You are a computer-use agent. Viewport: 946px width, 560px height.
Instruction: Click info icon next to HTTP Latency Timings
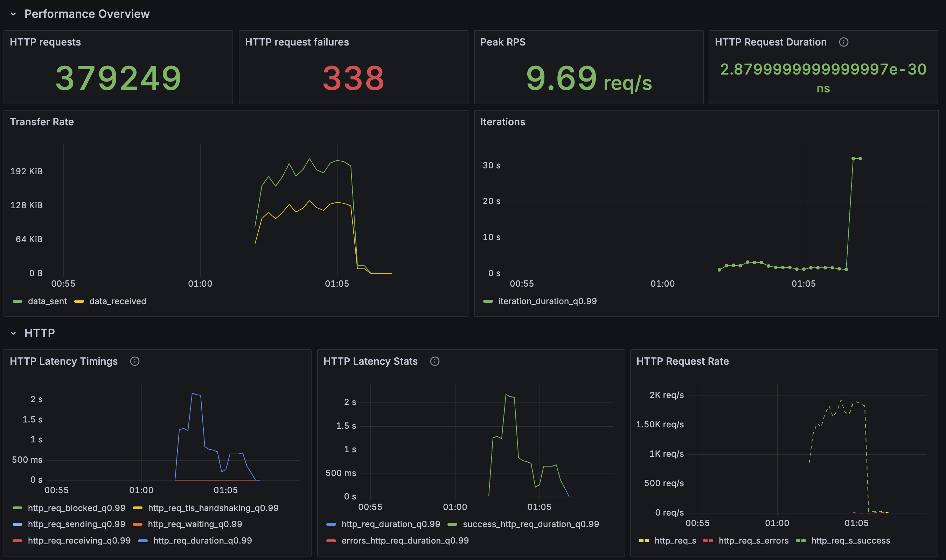[134, 361]
